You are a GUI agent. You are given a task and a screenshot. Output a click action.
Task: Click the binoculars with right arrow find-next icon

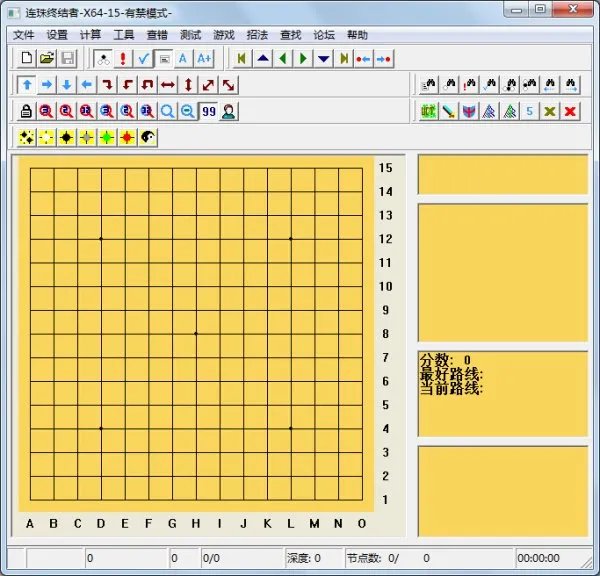tap(570, 85)
